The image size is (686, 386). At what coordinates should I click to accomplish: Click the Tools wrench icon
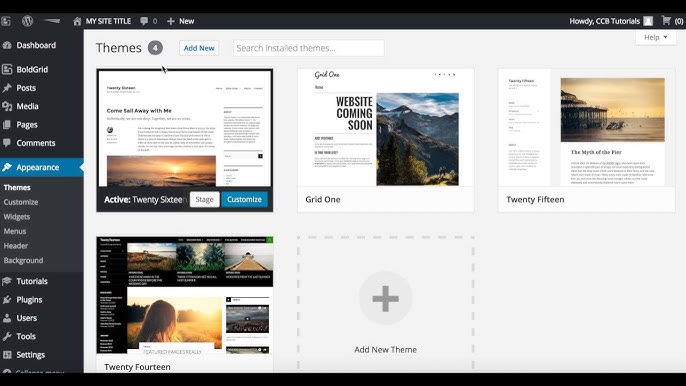(7, 337)
